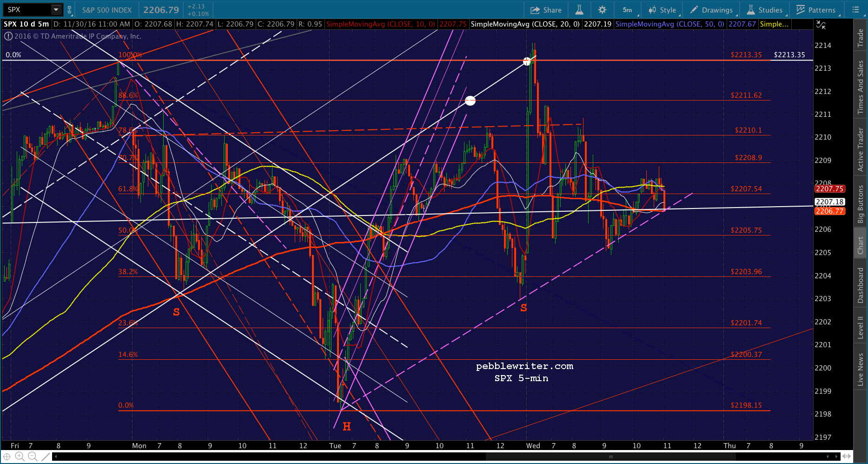Open the Patterns dropdown menu
This screenshot has height=464, width=868.
[817, 10]
